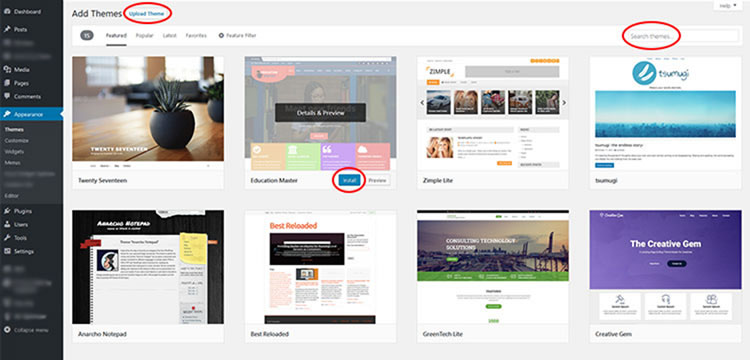This screenshot has width=750, height=360.
Task: Click the Upload Theme button
Action: (x=146, y=14)
